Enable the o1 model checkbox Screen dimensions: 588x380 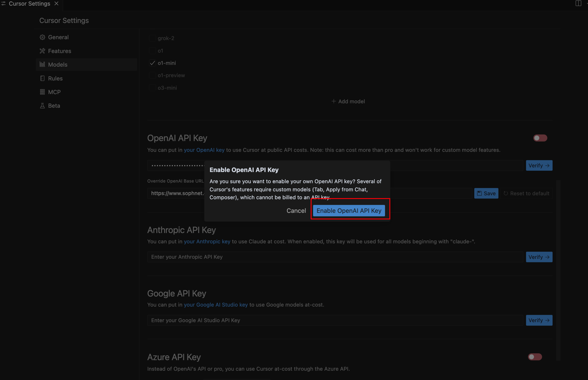click(x=152, y=51)
